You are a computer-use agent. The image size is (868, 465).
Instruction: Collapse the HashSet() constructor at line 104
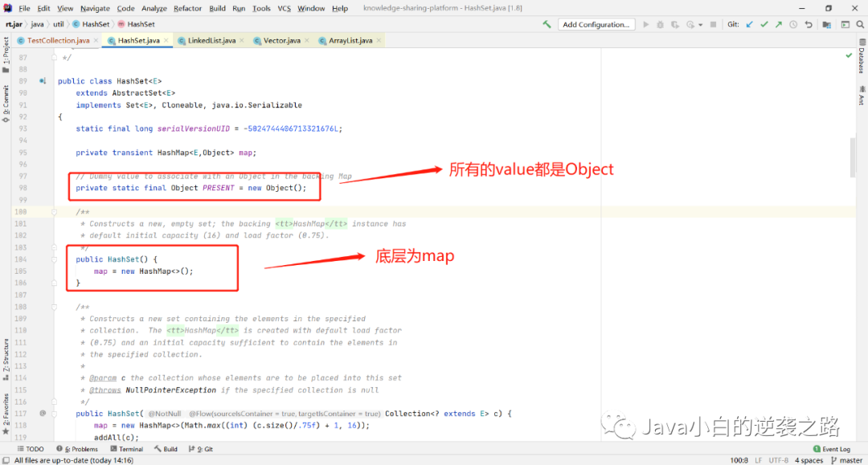[55, 259]
